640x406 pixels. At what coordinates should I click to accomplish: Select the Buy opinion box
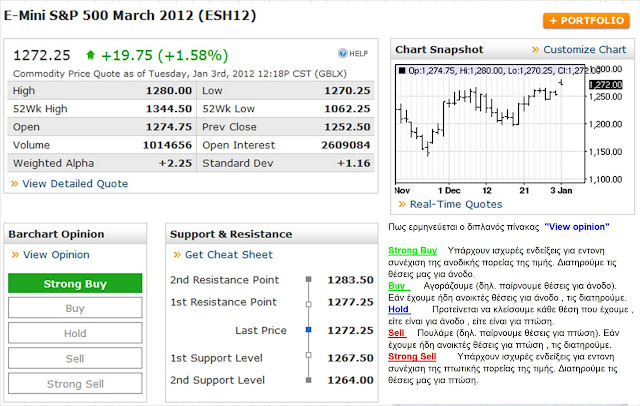coord(75,308)
